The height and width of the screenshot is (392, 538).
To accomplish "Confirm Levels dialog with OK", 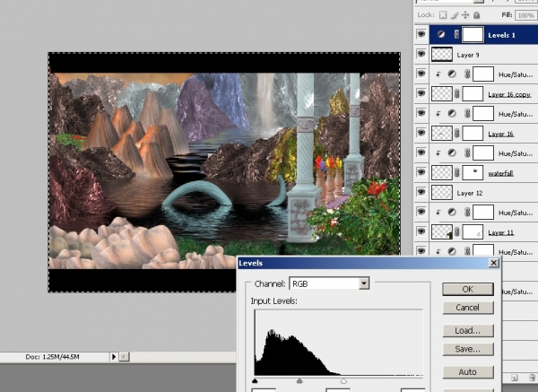I will 468,290.
